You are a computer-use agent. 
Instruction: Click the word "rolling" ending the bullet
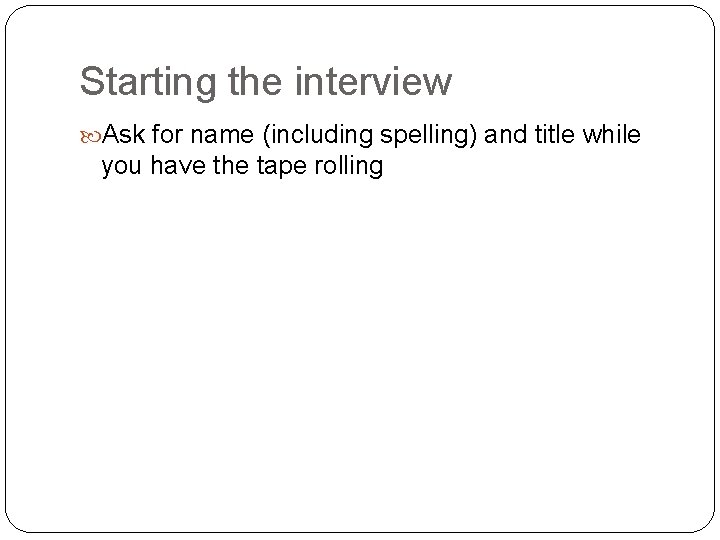(x=349, y=167)
